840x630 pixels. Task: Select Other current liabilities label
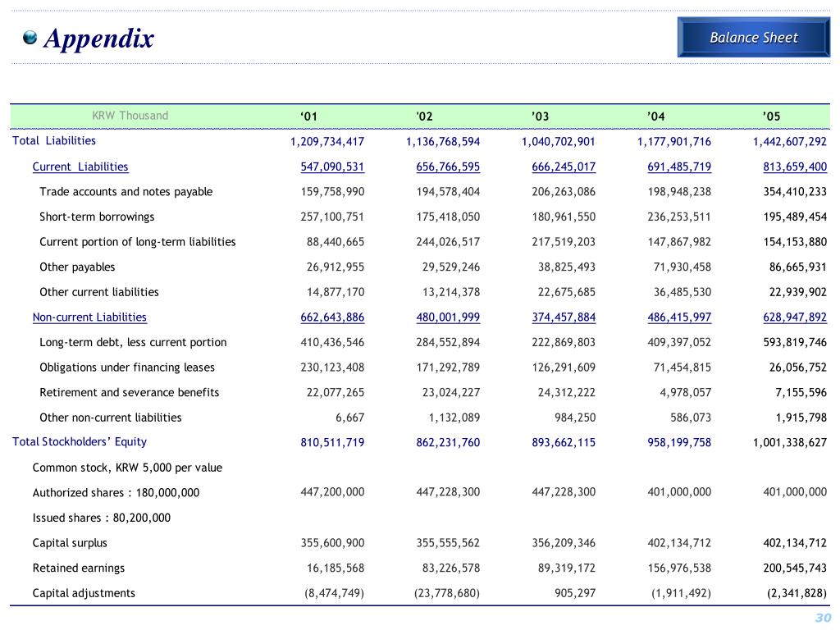tap(99, 292)
